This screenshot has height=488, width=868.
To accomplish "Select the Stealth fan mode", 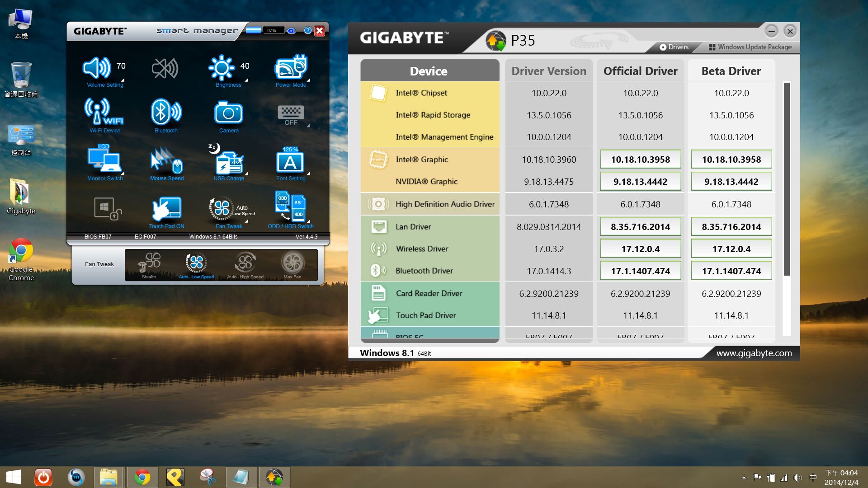I will [149, 265].
